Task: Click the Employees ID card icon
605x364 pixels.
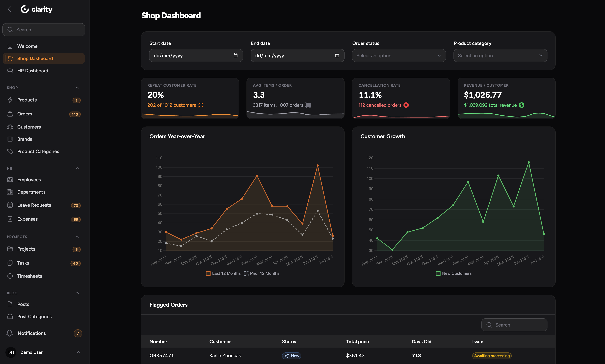Action: pos(10,180)
